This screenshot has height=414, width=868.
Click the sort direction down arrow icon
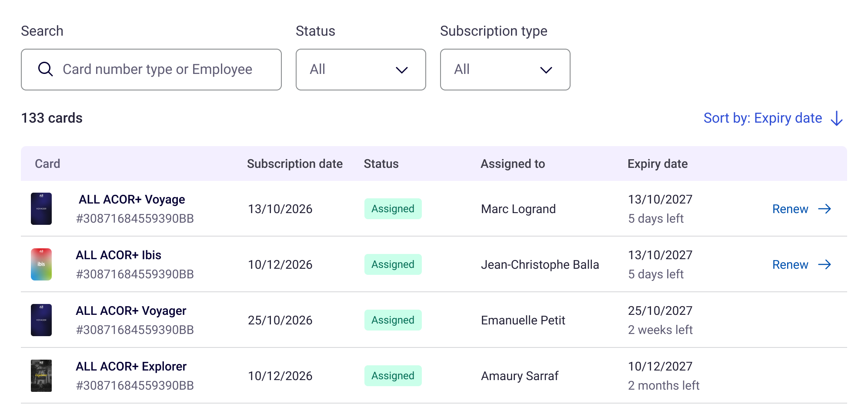pos(837,118)
